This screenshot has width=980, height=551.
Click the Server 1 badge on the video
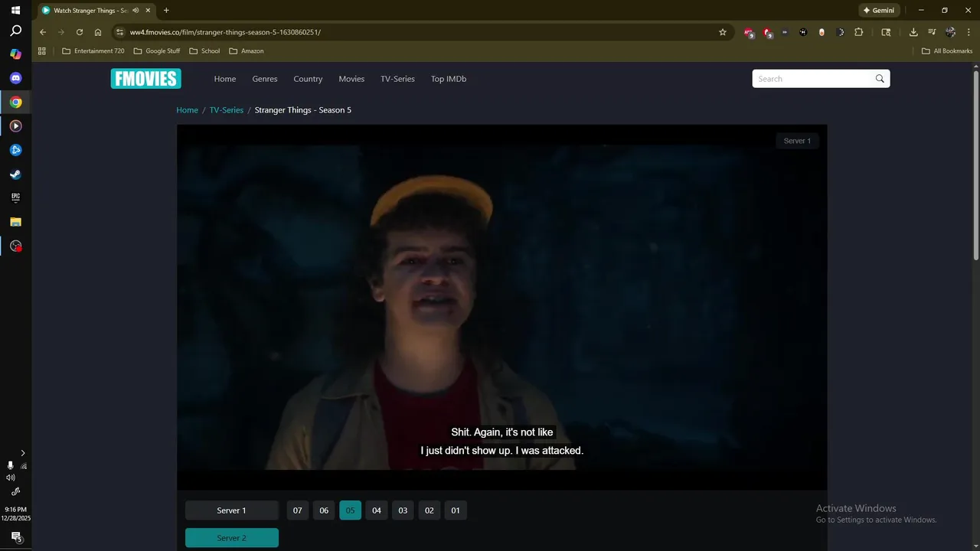click(797, 141)
